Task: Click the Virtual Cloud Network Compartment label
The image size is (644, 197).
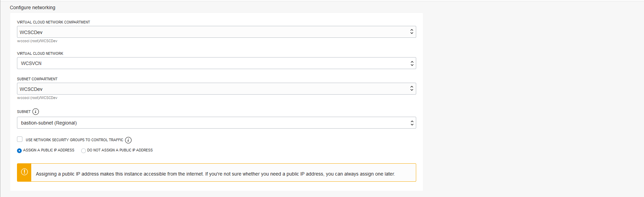Action: pyautogui.click(x=54, y=22)
